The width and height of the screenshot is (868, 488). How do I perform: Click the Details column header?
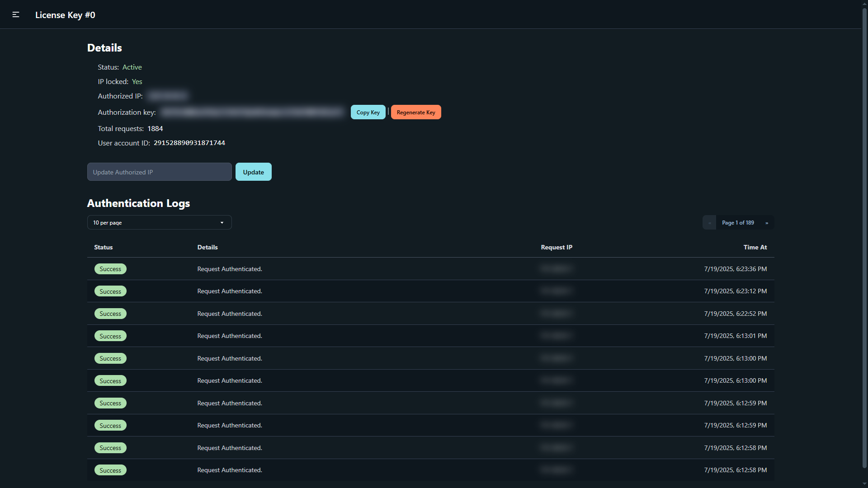208,247
